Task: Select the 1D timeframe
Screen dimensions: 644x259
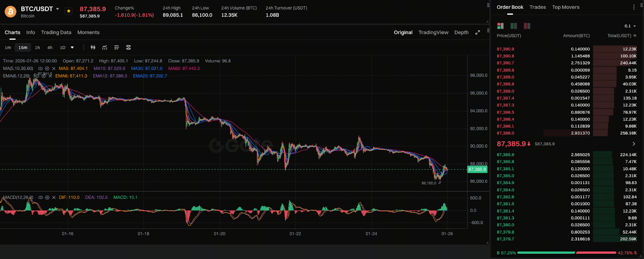Action: coord(62,48)
